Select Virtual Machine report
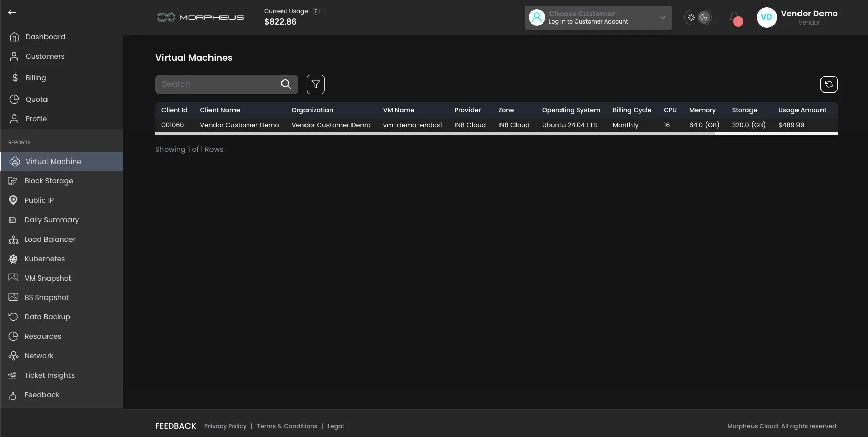Screen dimensions: 868x437 (x=61, y=162)
